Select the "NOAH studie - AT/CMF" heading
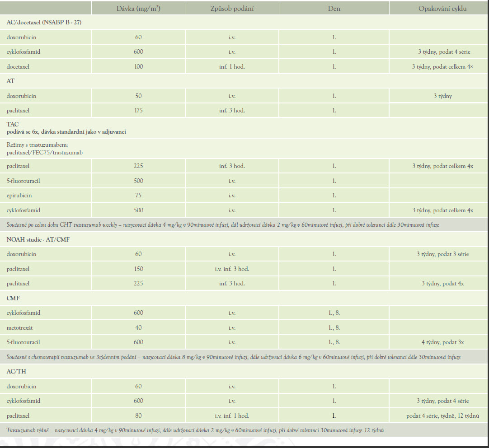This screenshot has width=489, height=448. pos(38,239)
